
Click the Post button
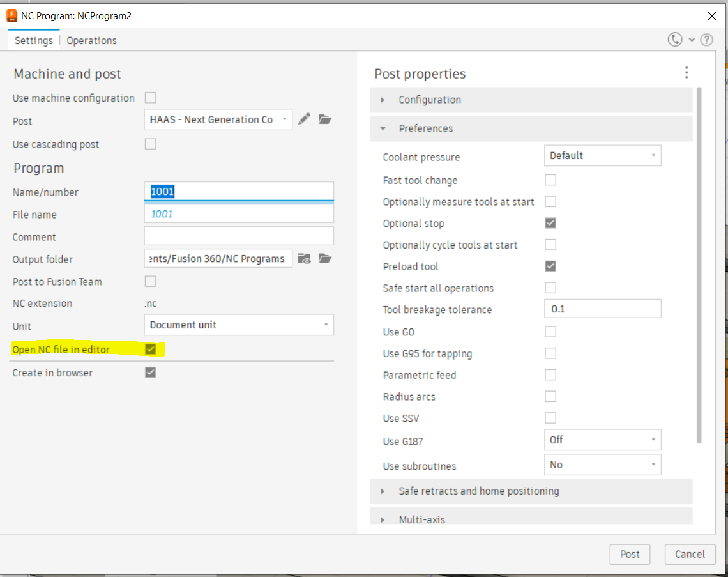(630, 554)
